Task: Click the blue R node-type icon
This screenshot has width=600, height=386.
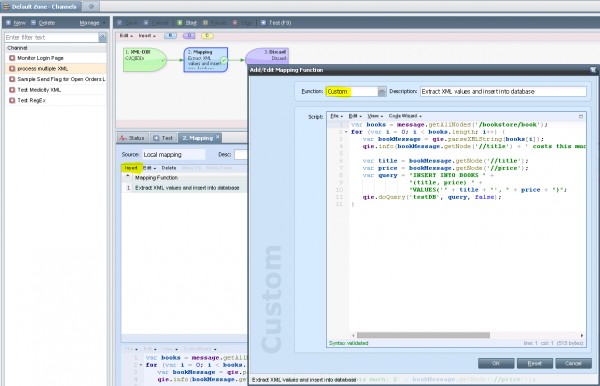Action: tap(170, 36)
